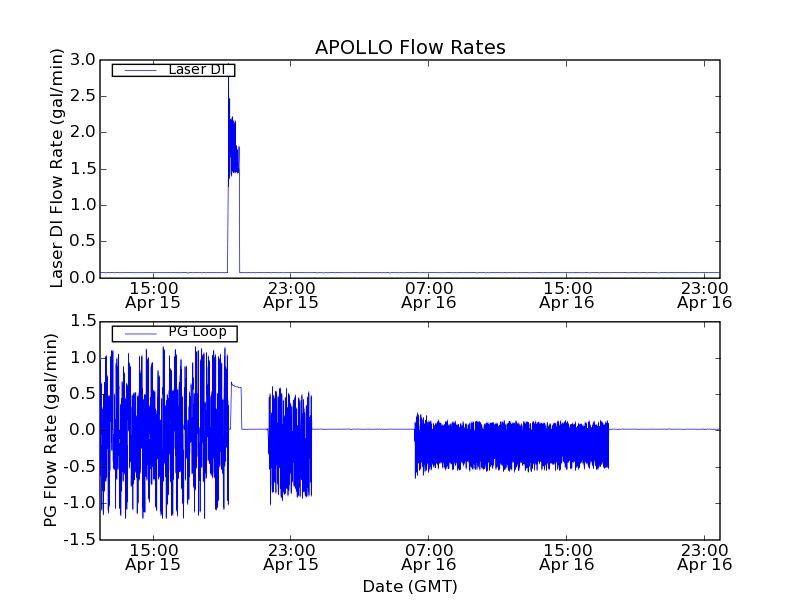Click the blue line sample in PG Loop legend

click(140, 334)
